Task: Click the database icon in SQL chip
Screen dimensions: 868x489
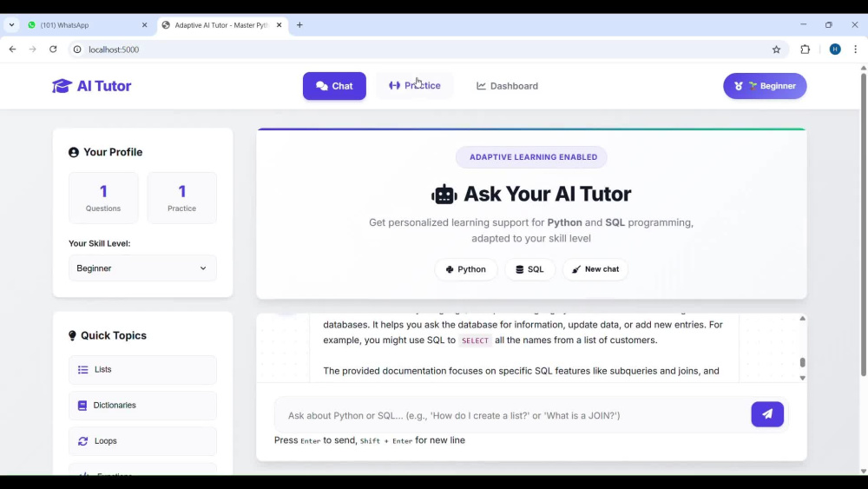Action: [519, 269]
